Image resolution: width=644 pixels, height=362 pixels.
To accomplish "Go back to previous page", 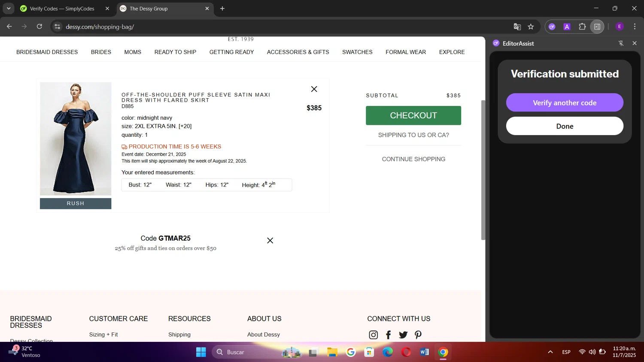I will pos(9,27).
